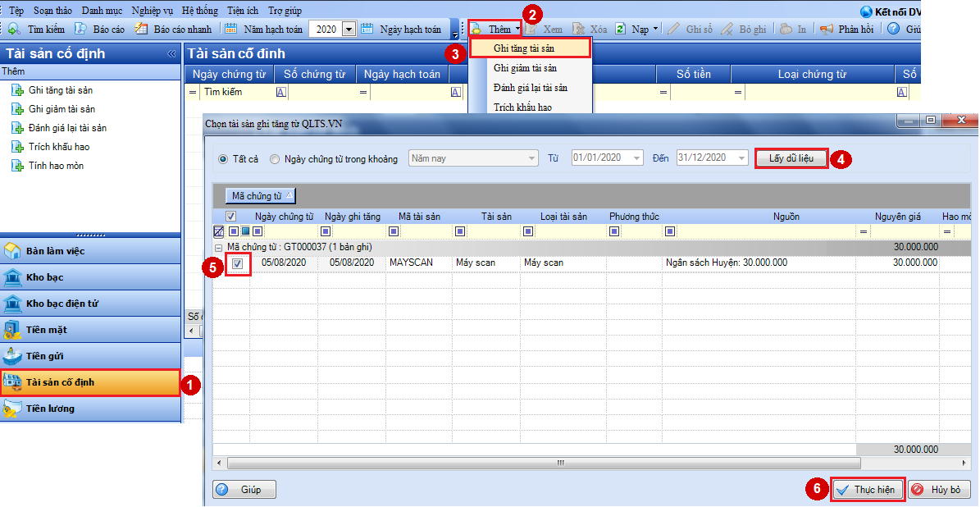Screen dimensions: 980x507
Task: Click the MAYSCAN asset code cell
Action: coord(419,263)
